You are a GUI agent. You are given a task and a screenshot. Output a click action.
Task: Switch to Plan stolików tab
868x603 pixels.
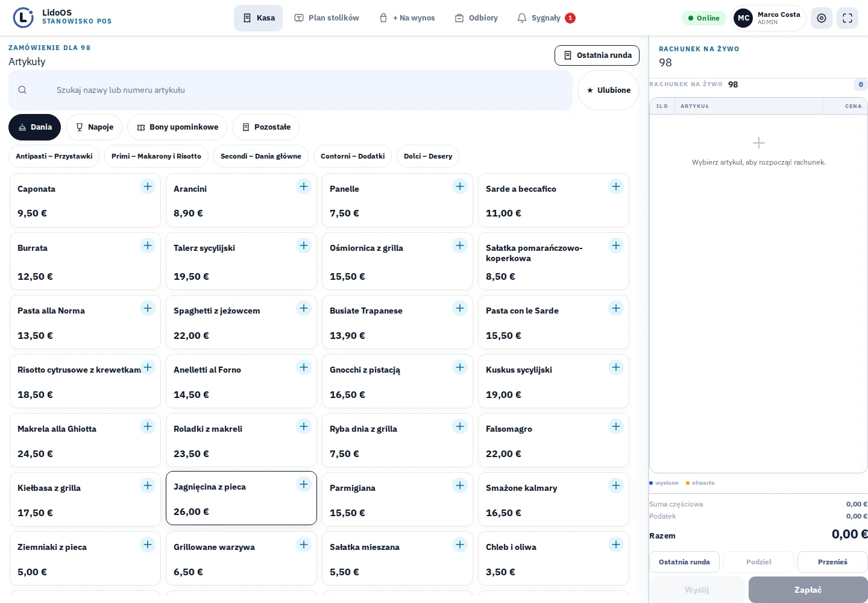pyautogui.click(x=326, y=18)
